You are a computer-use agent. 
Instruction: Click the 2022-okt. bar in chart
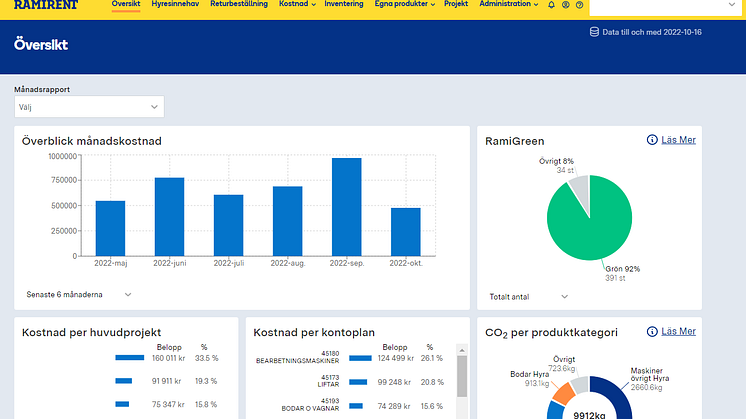(x=406, y=232)
